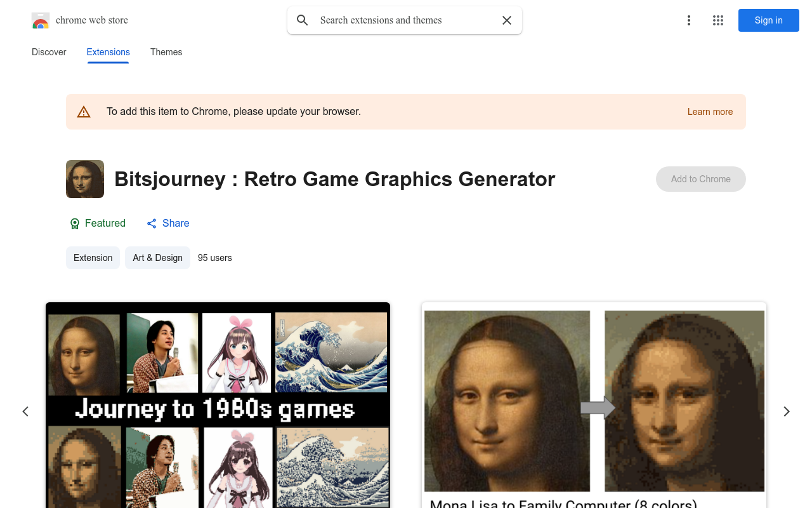Clear search with the X icon
The width and height of the screenshot is (812, 508).
tap(507, 20)
